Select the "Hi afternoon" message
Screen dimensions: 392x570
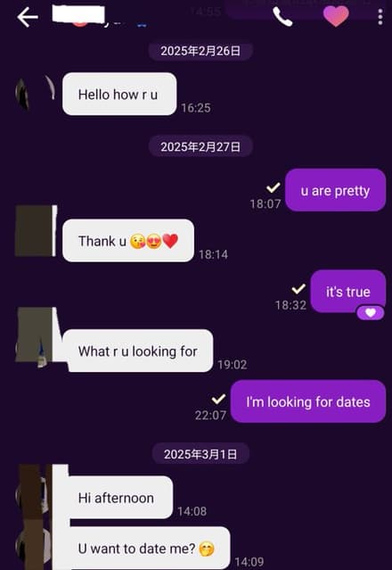pyautogui.click(x=118, y=497)
